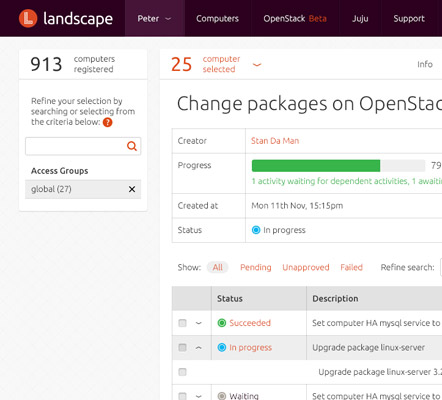Expand the 25 computer selected dropdown
442x400 pixels.
pyautogui.click(x=257, y=64)
